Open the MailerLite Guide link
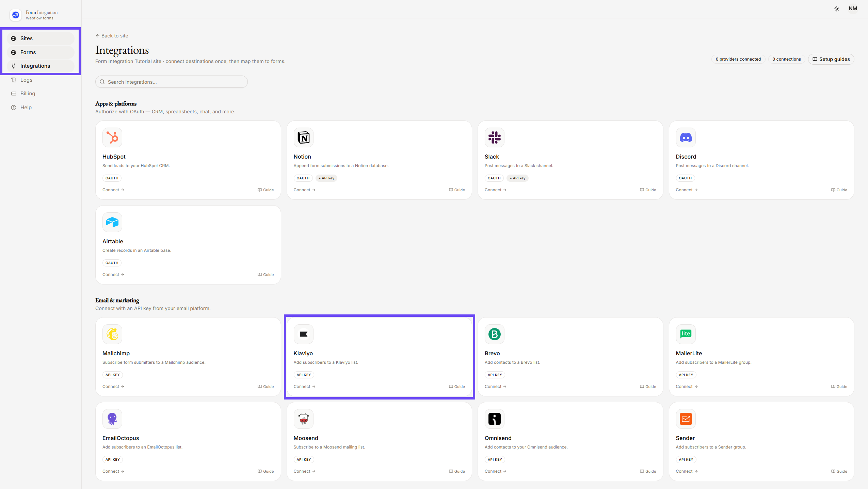This screenshot has height=489, width=868. [x=839, y=387]
